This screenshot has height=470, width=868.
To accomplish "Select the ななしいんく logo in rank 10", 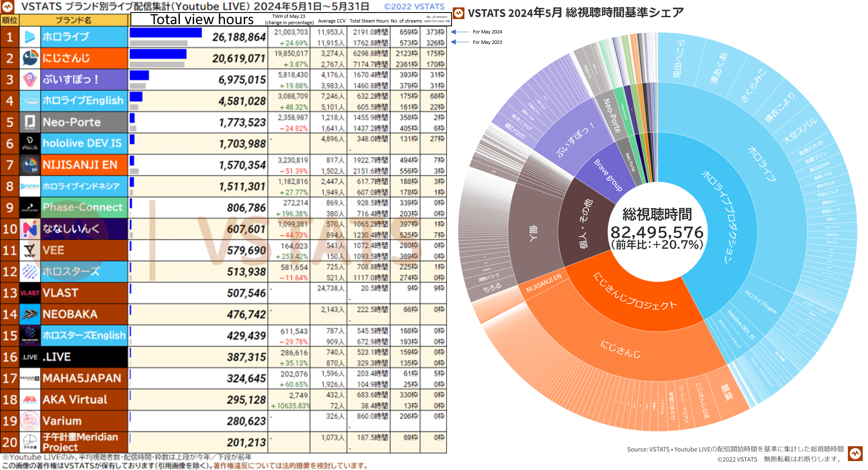I will tap(30, 229).
